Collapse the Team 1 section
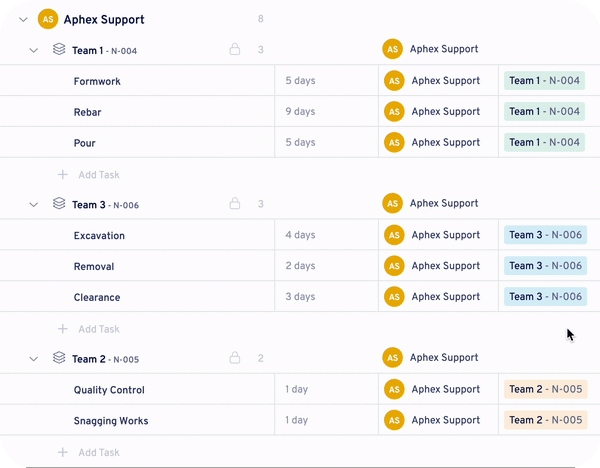600x468 pixels. click(x=33, y=50)
